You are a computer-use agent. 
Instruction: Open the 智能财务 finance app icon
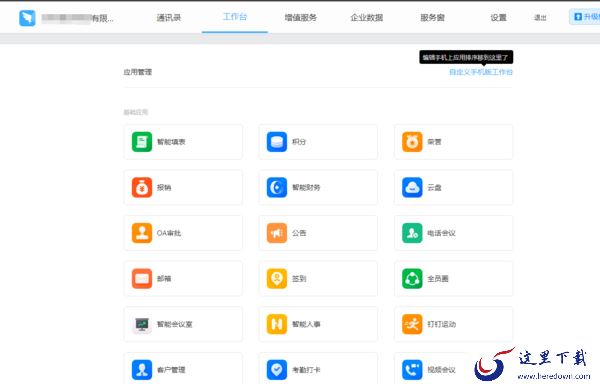click(x=277, y=187)
